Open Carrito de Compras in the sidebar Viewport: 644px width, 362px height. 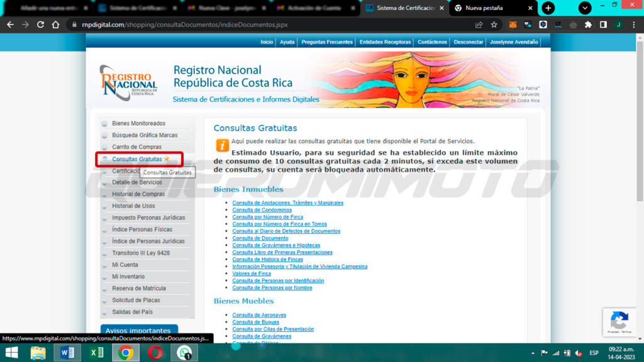[136, 147]
